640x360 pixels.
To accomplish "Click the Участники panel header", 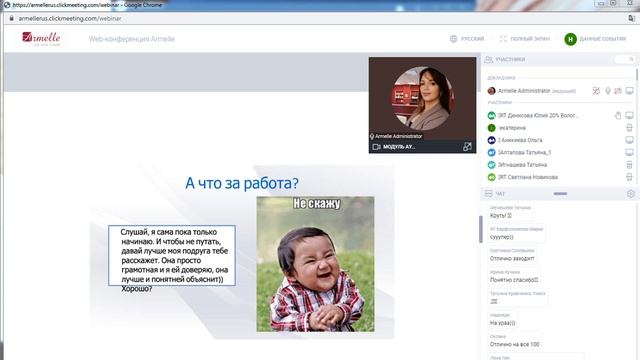I will (510, 60).
